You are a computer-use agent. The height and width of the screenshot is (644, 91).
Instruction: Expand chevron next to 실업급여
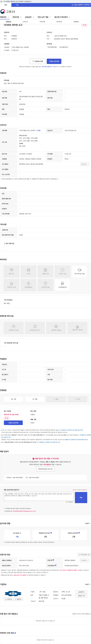click(x=33, y=17)
